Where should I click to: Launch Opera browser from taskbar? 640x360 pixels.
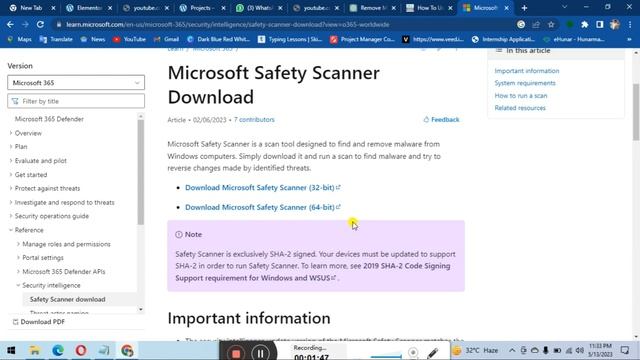81,351
